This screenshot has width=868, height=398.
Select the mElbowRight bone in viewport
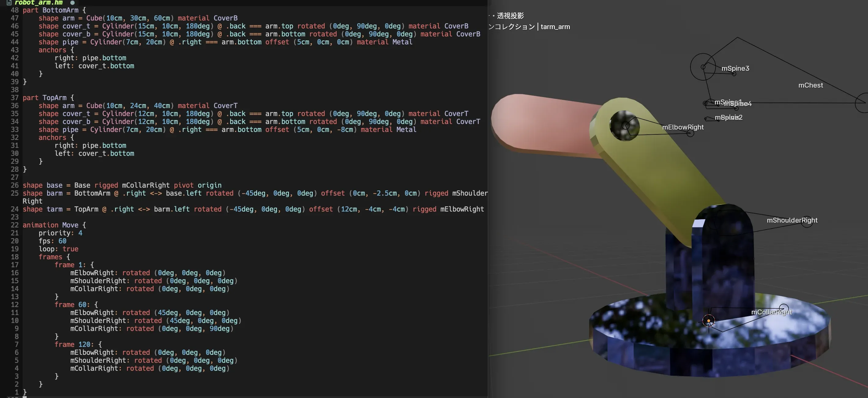point(683,127)
